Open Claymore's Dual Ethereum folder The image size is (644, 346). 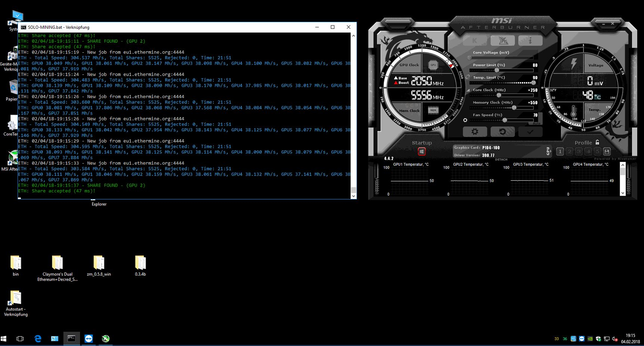(58, 268)
